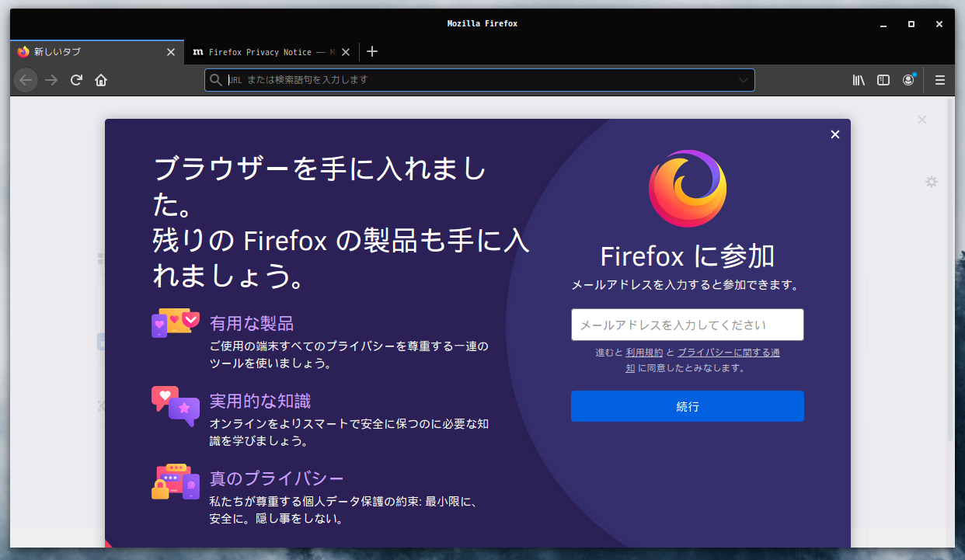
Task: Open the 利用規約 link
Action: point(644,353)
